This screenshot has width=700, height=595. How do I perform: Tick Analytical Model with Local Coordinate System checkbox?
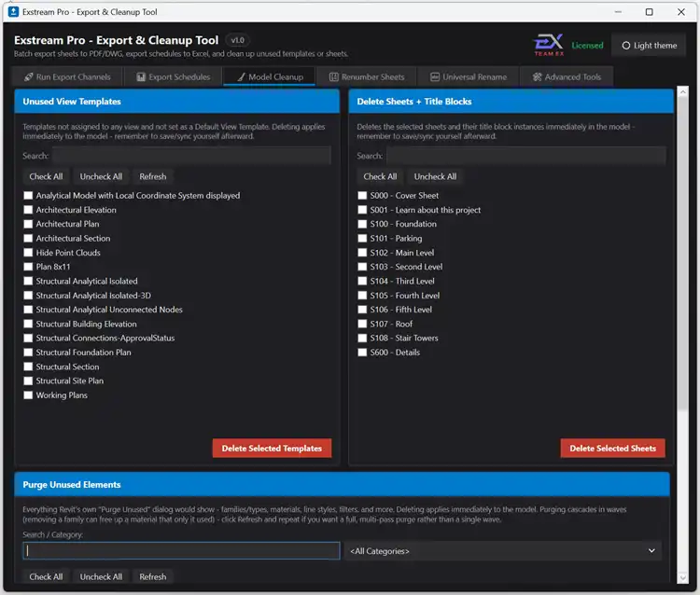[x=28, y=195]
